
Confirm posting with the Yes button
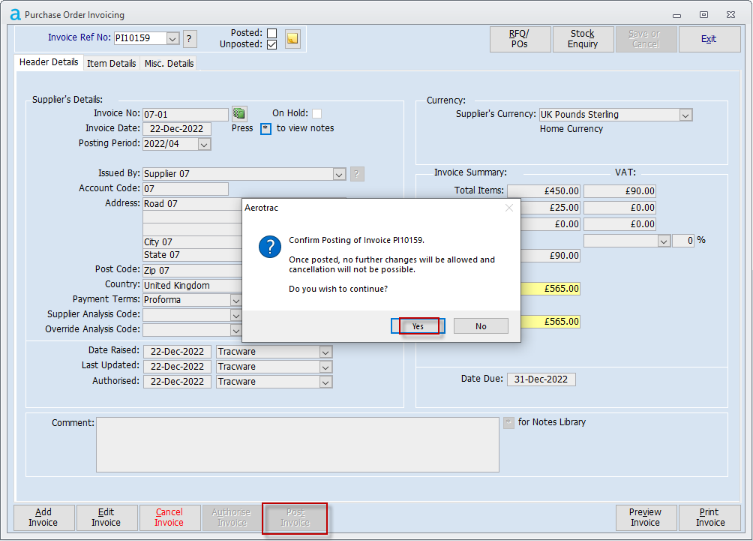click(418, 326)
